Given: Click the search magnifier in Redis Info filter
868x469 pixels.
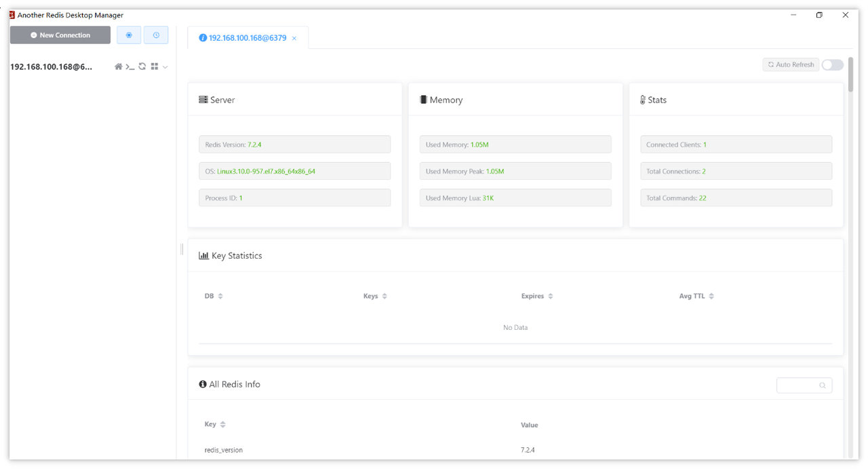Looking at the screenshot, I should click(x=823, y=386).
